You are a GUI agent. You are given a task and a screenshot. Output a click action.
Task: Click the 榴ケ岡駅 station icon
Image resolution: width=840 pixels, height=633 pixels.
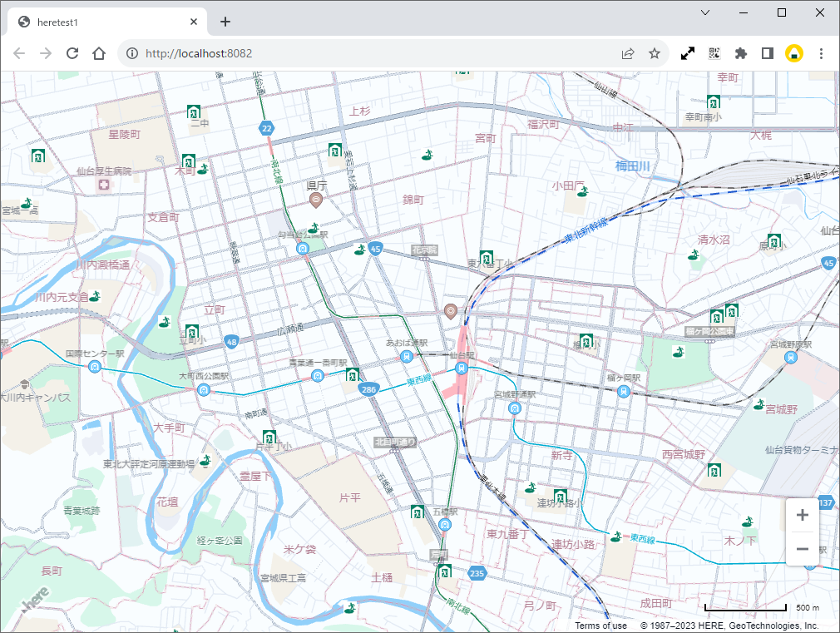click(x=623, y=391)
